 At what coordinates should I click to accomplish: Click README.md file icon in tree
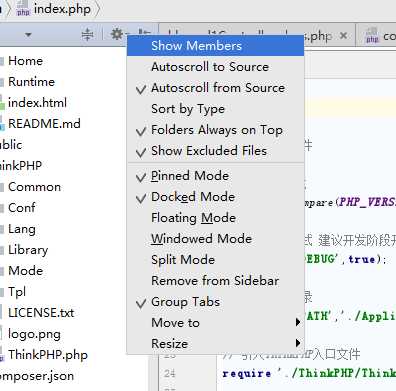click(x=2, y=124)
